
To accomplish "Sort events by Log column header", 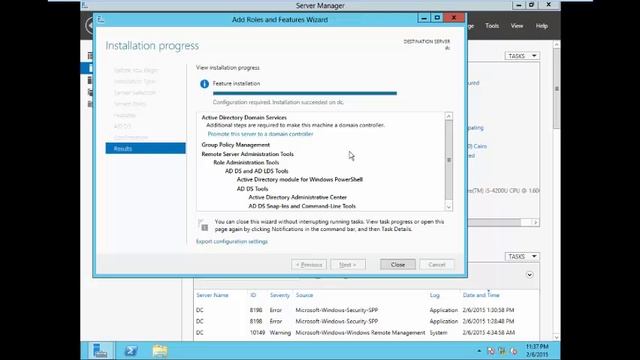I will pyautogui.click(x=434, y=295).
